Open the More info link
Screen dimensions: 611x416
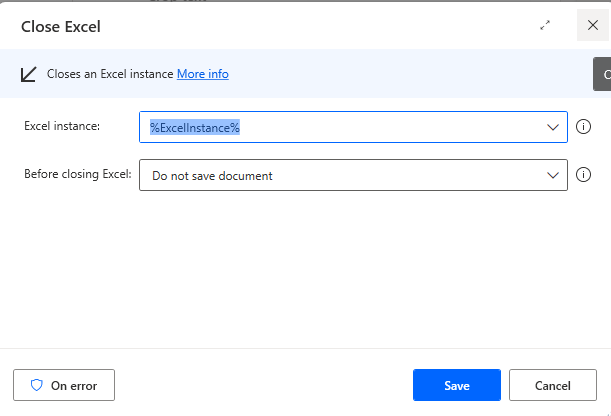point(203,74)
